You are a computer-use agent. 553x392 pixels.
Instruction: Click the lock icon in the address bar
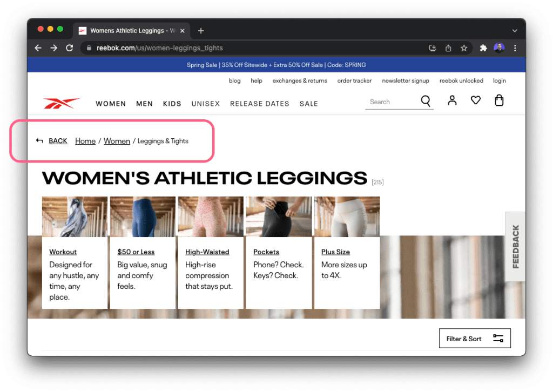tap(89, 48)
